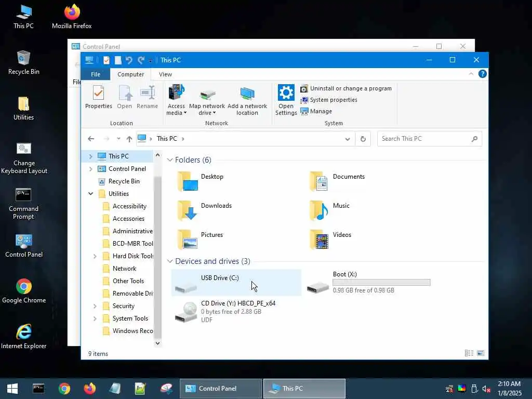
Task: Expand System Tools tree node
Action: pos(95,318)
